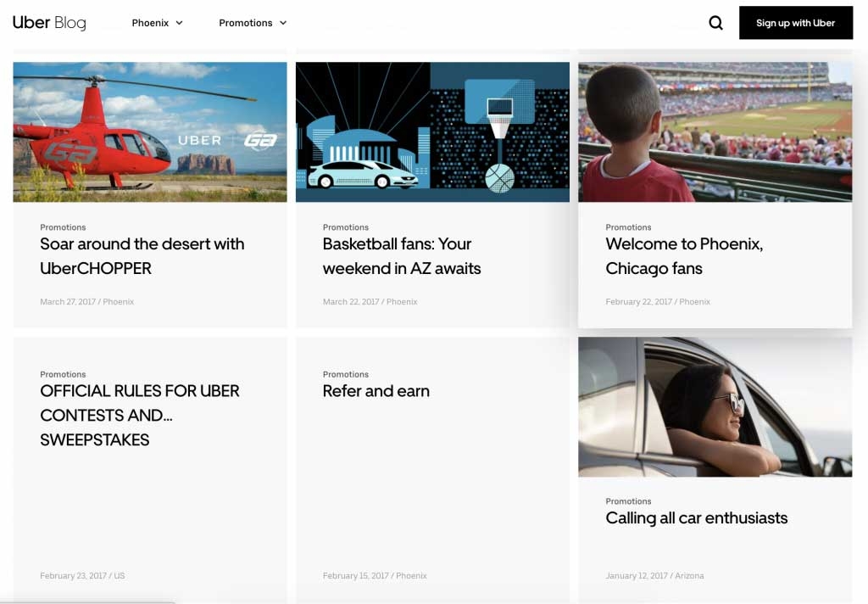This screenshot has width=868, height=604.
Task: Click the 'Refer and earn' headline
Action: pos(376,391)
